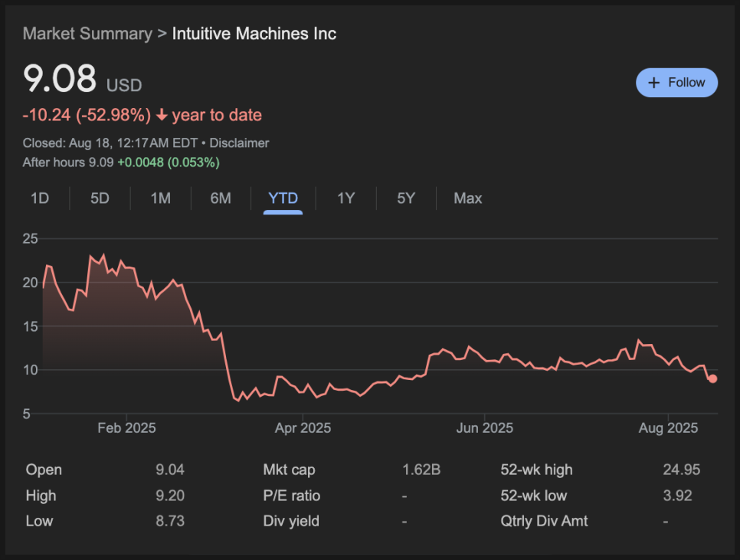This screenshot has width=740, height=560.
Task: Click the USD currency label
Action: [124, 85]
